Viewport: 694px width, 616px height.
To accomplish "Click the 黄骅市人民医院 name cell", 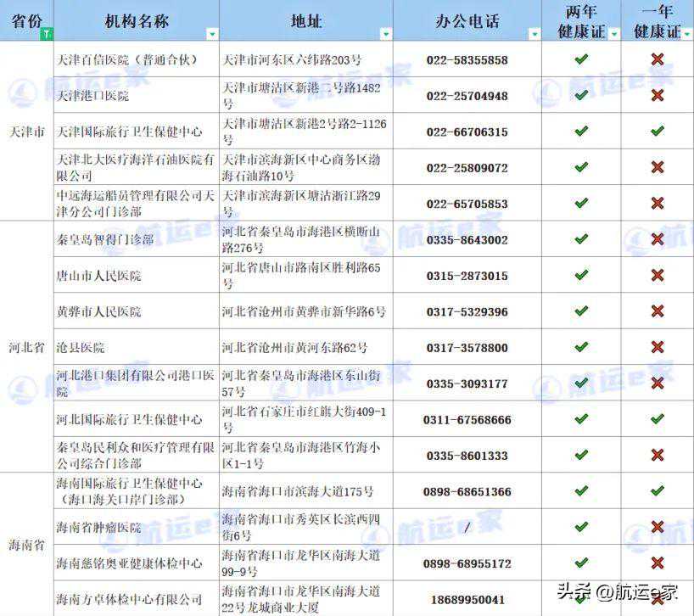I will (98, 311).
